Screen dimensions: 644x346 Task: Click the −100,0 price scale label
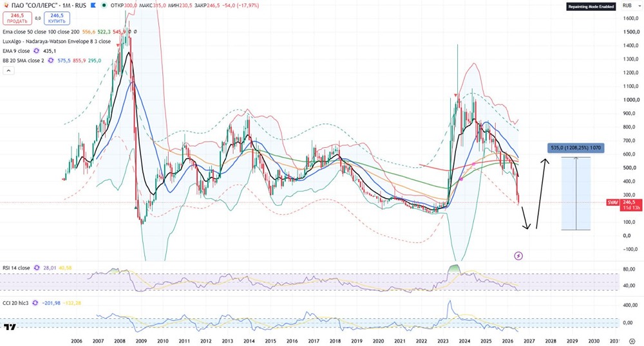coord(630,249)
